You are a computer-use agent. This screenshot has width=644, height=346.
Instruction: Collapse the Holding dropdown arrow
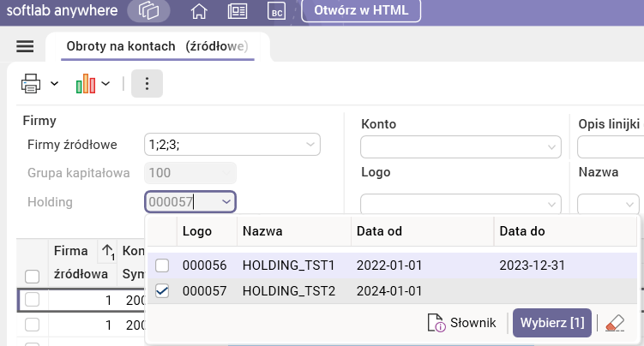226,201
